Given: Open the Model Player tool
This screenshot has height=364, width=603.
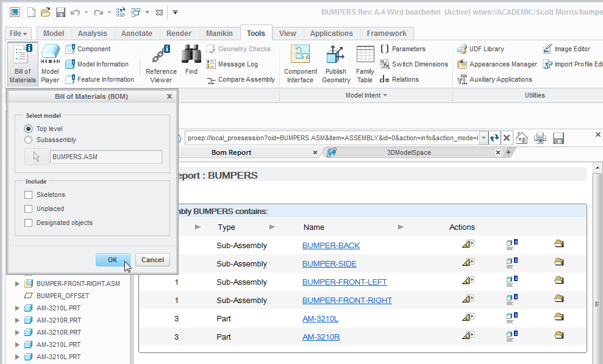Looking at the screenshot, I should [x=51, y=64].
